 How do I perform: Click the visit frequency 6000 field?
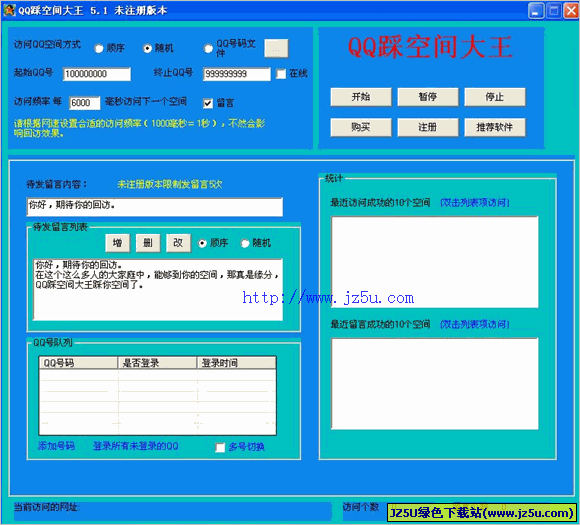(x=84, y=102)
